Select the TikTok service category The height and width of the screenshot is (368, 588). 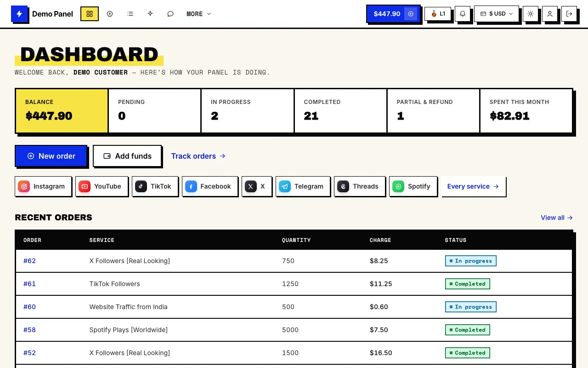tap(155, 186)
